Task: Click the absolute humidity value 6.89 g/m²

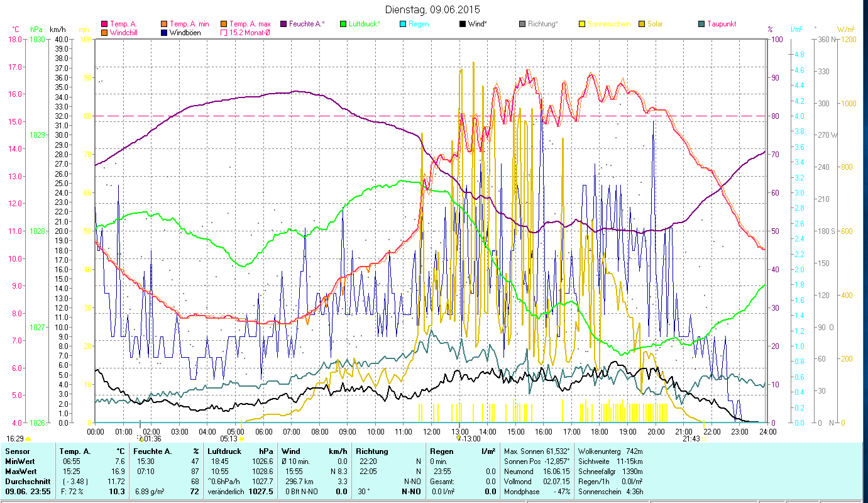Action: pos(150,492)
